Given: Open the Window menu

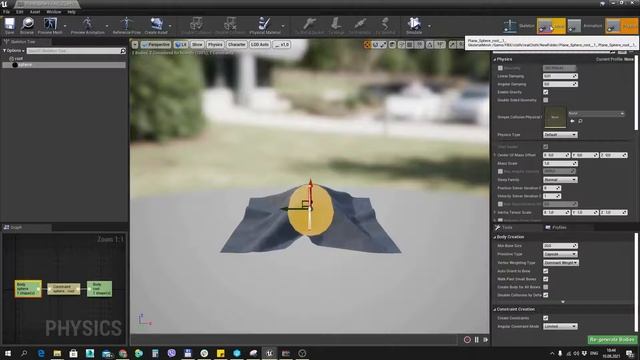Looking at the screenshot, I should click(53, 12).
